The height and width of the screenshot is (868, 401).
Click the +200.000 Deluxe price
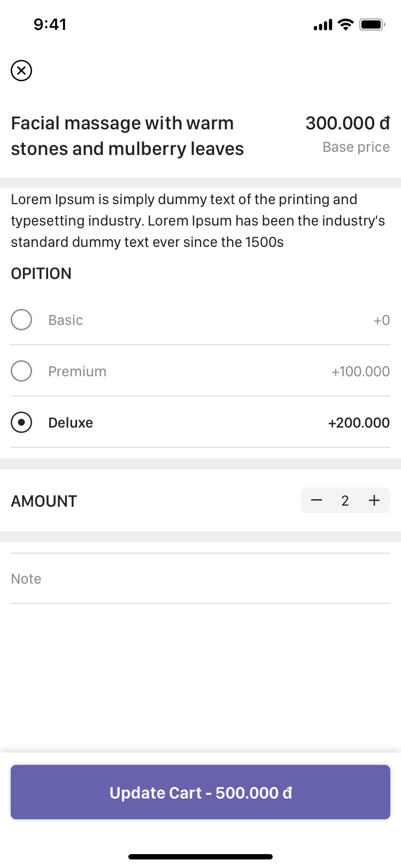click(x=359, y=423)
